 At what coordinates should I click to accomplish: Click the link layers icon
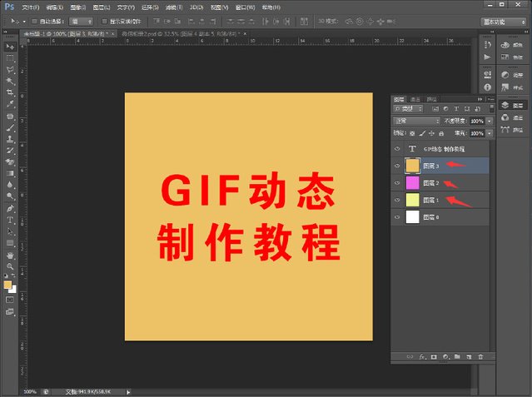410,356
